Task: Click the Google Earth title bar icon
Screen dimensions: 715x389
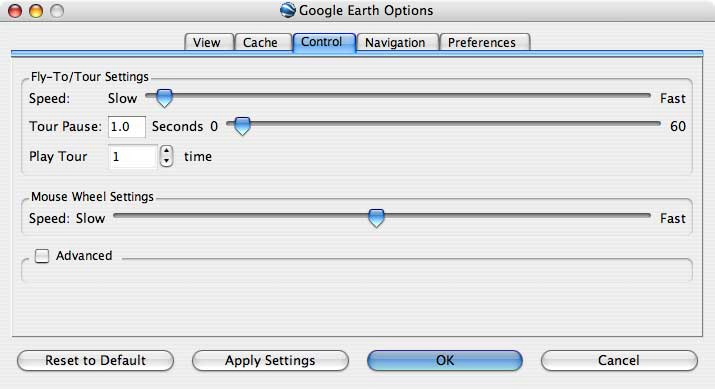Action: tap(288, 10)
